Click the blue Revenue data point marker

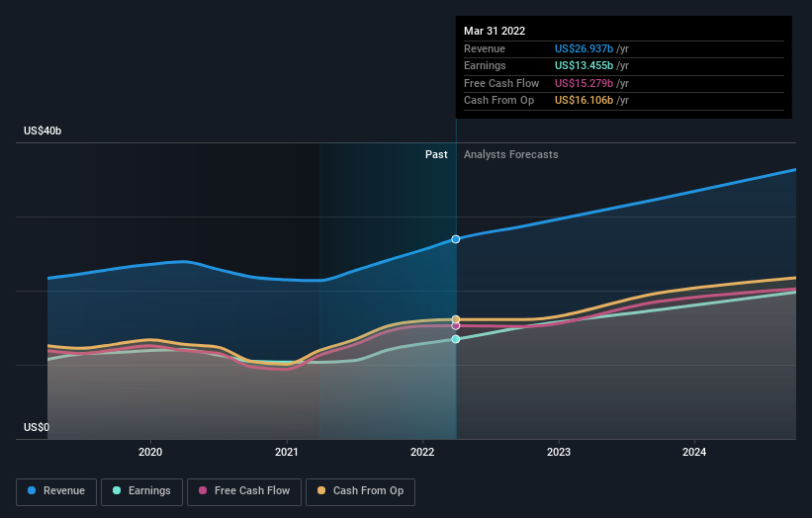(x=456, y=239)
